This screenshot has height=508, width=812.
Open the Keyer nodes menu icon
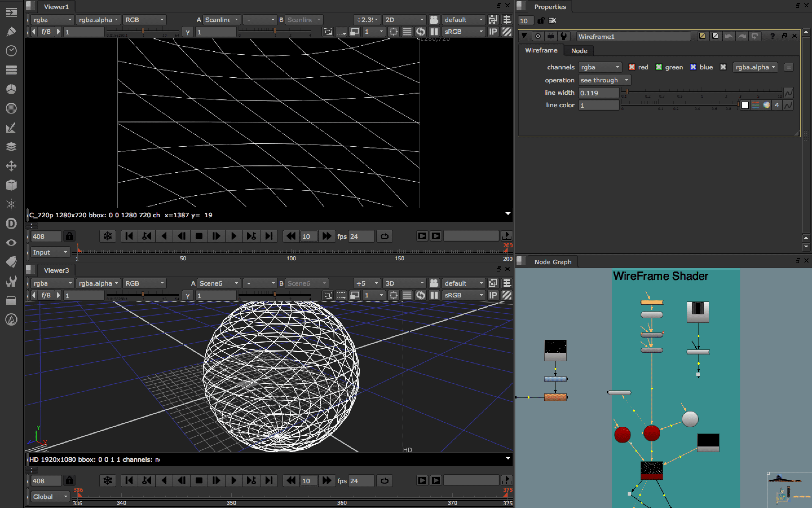point(11,128)
